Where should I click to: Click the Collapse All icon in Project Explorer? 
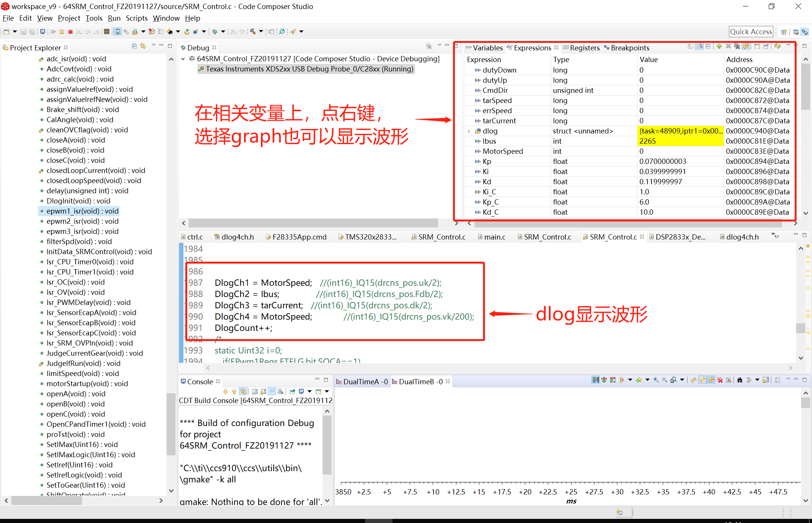click(x=134, y=46)
